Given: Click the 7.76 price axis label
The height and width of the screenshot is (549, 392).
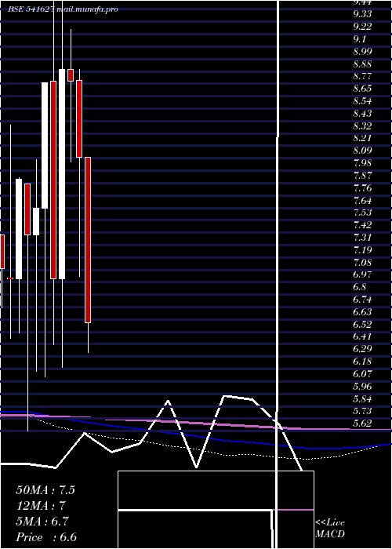Looking at the screenshot, I should point(362,188).
